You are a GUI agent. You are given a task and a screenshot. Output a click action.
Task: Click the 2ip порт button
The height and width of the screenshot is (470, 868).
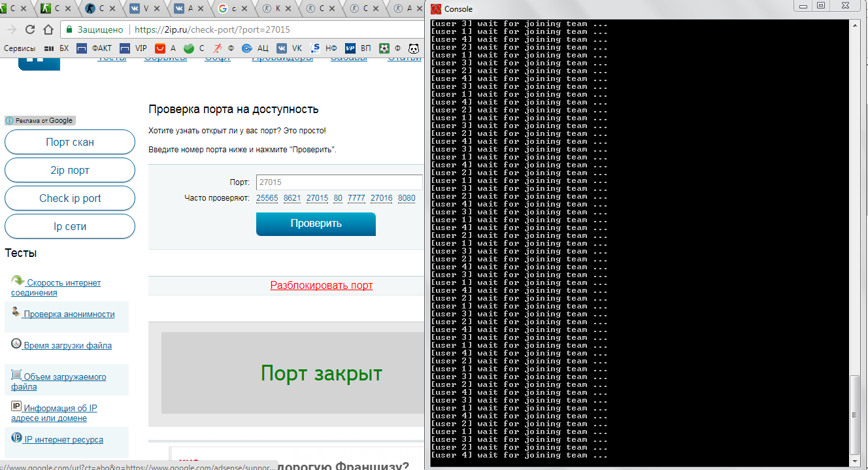70,170
